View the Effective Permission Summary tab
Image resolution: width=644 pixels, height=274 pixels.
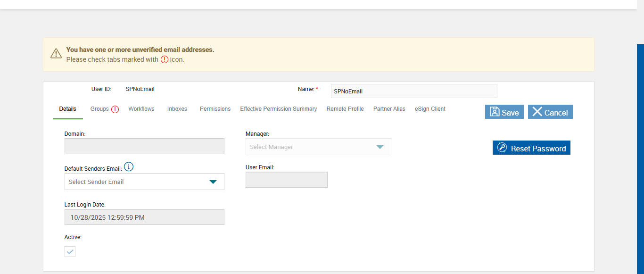278,109
